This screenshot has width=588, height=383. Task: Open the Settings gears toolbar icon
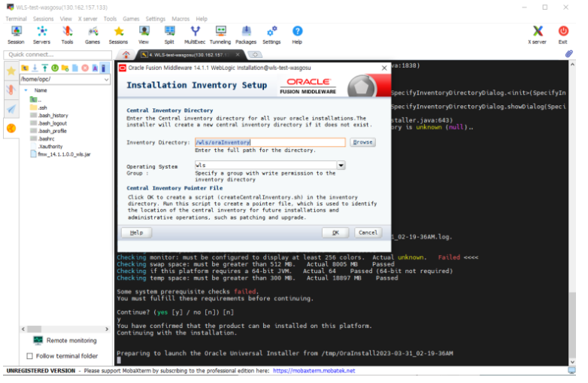point(272,35)
